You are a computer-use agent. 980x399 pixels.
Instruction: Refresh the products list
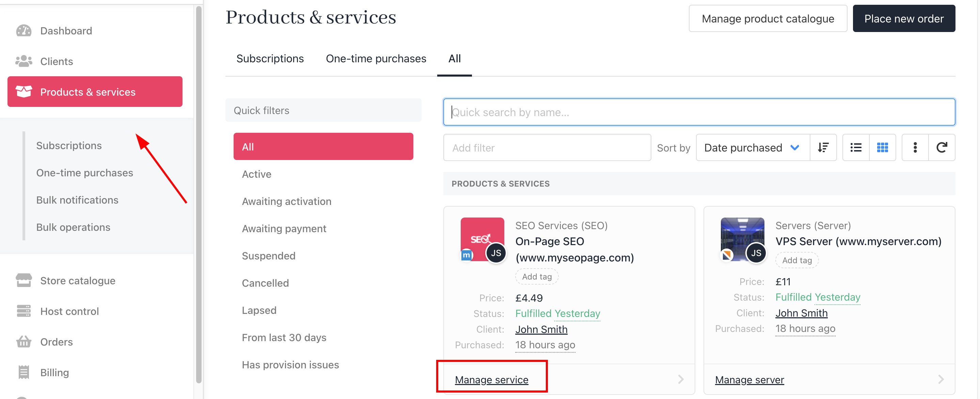[x=942, y=147]
